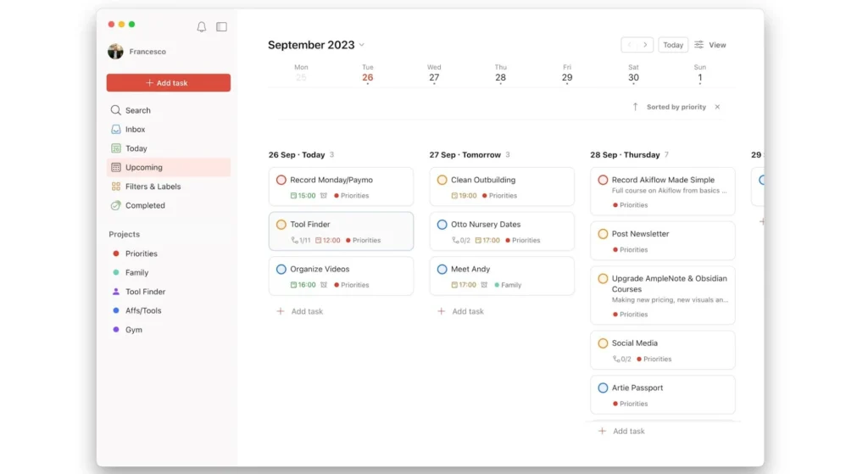
Task: Open Filters & Labels
Action: point(169,187)
